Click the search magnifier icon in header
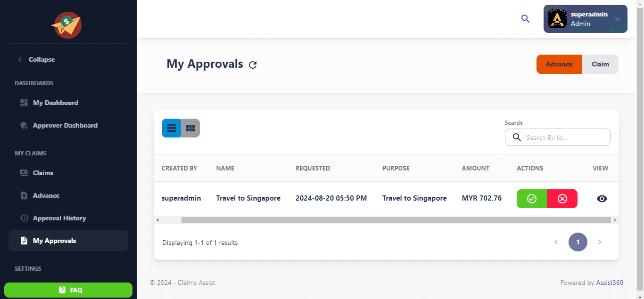644x299 pixels. click(x=525, y=19)
